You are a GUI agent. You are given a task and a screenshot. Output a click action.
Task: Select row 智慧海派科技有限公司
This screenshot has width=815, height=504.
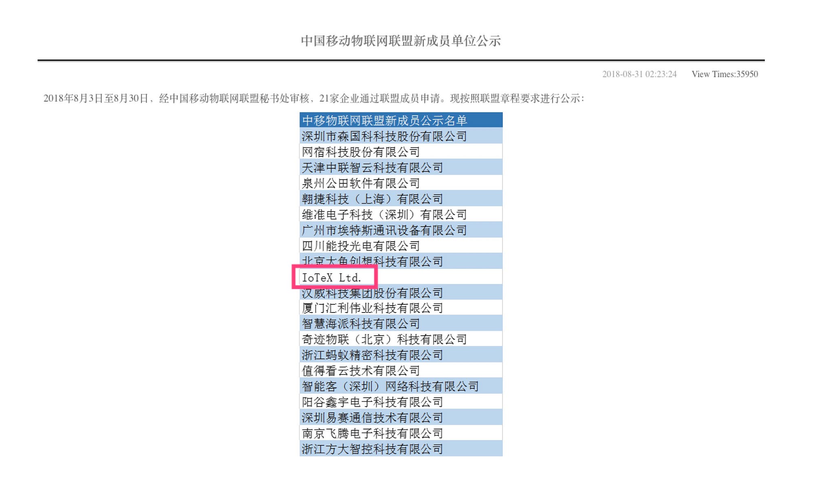[x=401, y=324]
